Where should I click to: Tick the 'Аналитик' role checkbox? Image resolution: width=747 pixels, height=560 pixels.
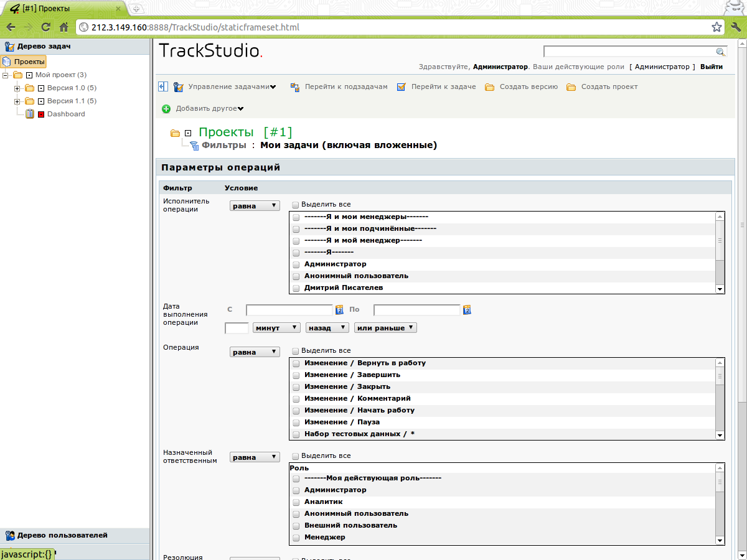[296, 502]
